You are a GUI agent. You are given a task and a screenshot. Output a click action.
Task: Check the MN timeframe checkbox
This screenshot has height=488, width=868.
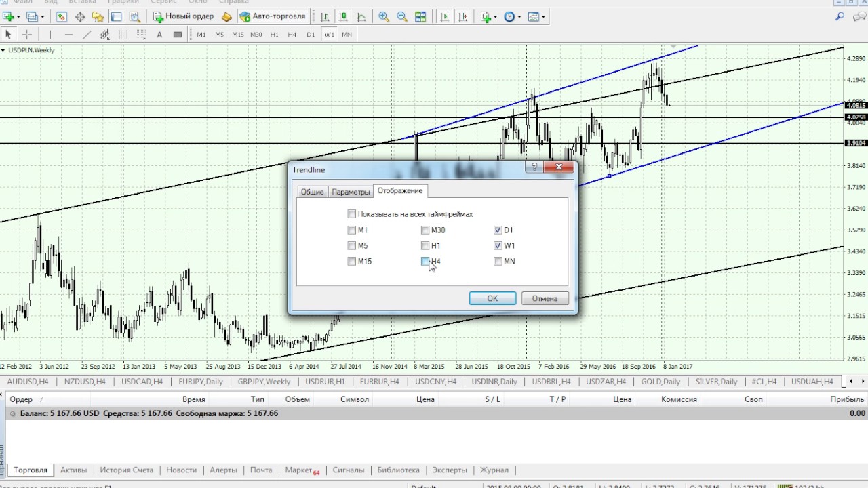tap(498, 261)
